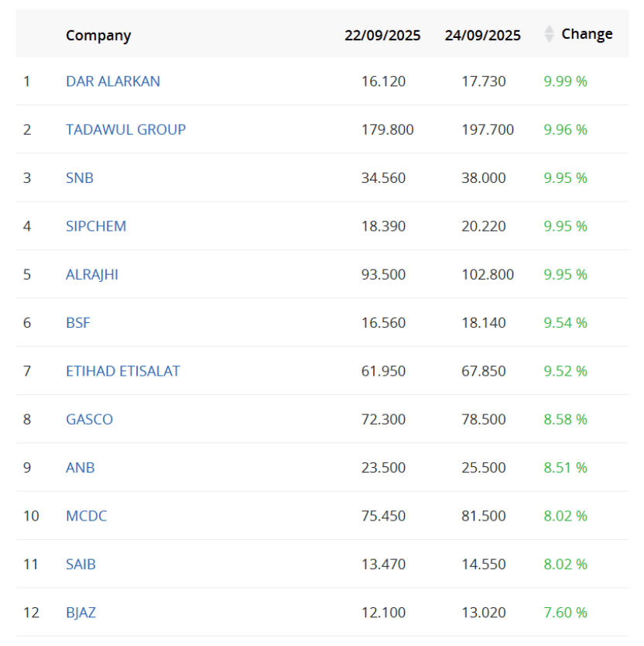
Task: Click the 9.99 % change value
Action: (x=565, y=81)
